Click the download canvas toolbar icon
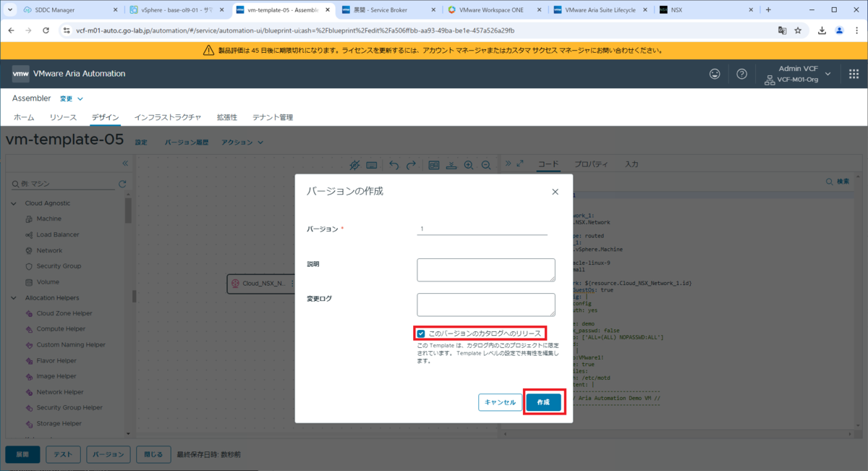Image resolution: width=868 pixels, height=471 pixels. point(451,165)
